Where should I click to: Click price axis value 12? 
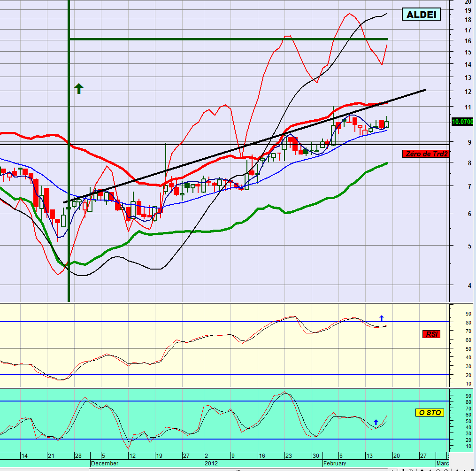(468, 92)
